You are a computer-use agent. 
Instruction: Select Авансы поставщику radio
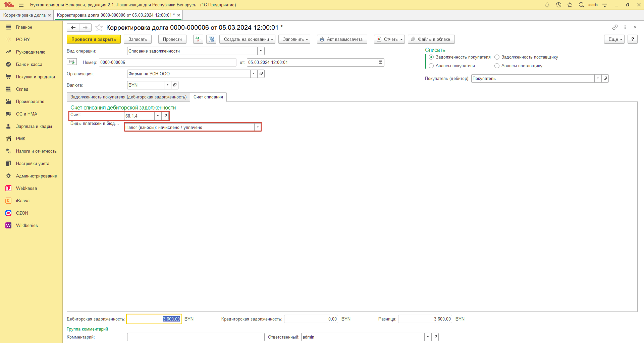(497, 66)
